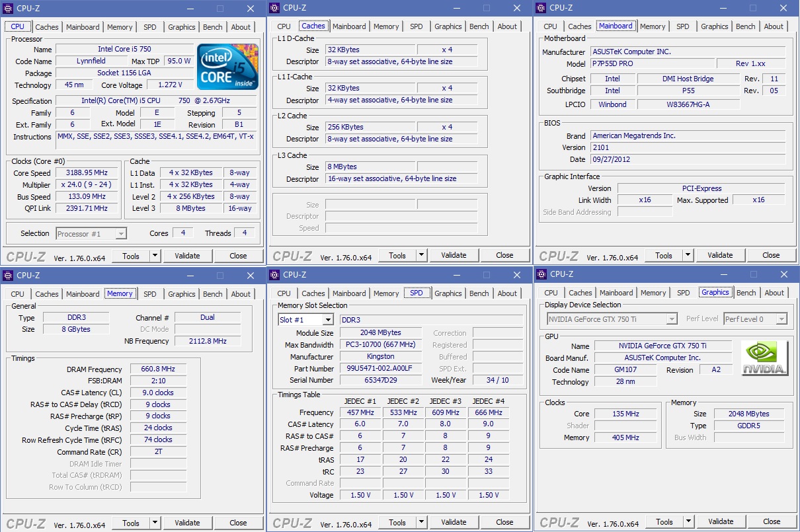This screenshot has width=800, height=532.
Task: Click Validate button in the CPU tab window
Action: 187,256
